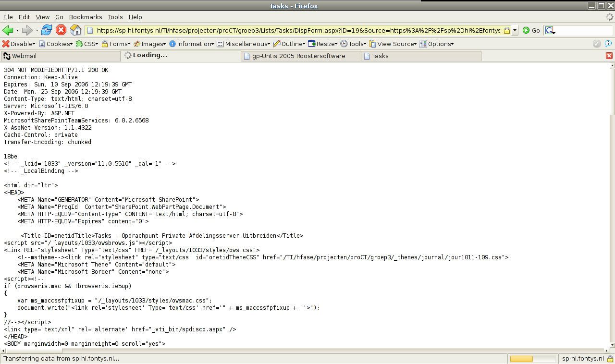This screenshot has height=364, width=615.
Task: Open the Cookies developer toolbar menu
Action: point(56,44)
